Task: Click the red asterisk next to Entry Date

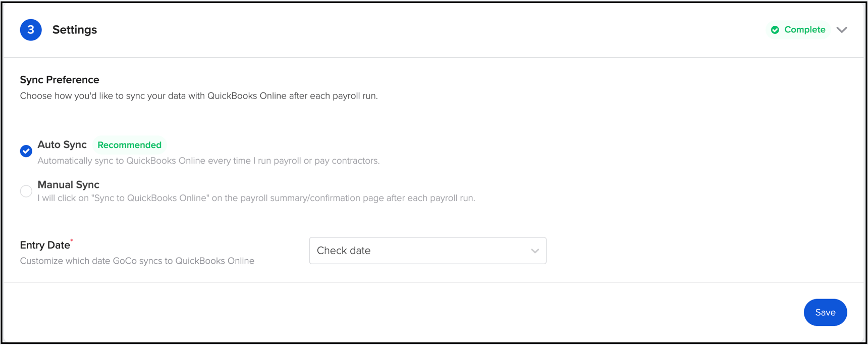Action: [x=72, y=241]
